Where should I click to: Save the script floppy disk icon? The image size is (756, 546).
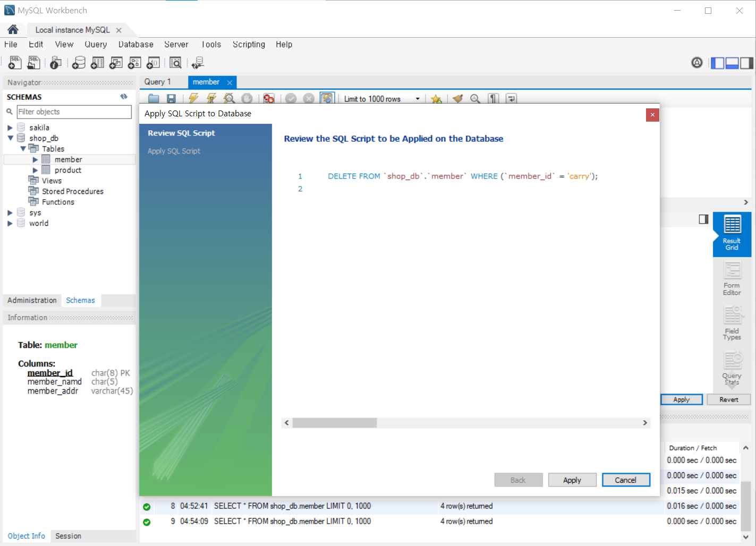[171, 99]
